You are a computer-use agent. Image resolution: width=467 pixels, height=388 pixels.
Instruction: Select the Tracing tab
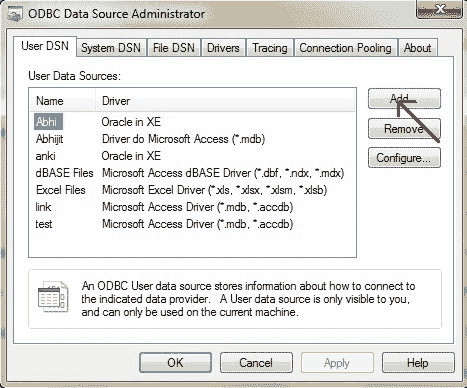(x=270, y=48)
